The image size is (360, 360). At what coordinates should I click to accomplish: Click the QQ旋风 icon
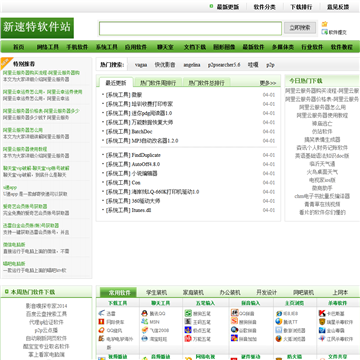pos(102,330)
